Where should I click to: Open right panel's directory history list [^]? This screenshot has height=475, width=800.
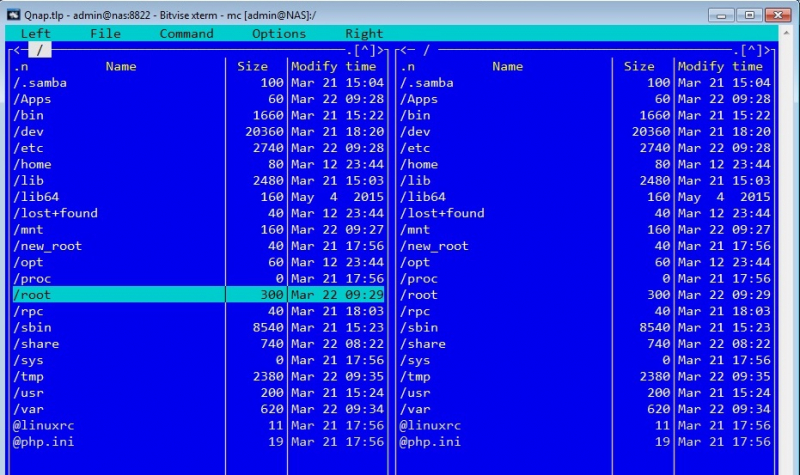click(x=750, y=50)
